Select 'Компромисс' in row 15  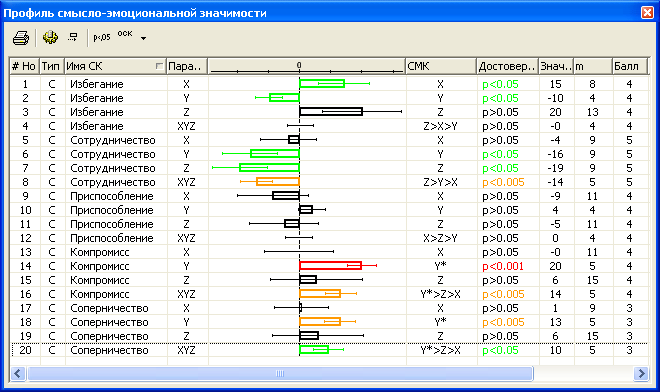[100, 280]
